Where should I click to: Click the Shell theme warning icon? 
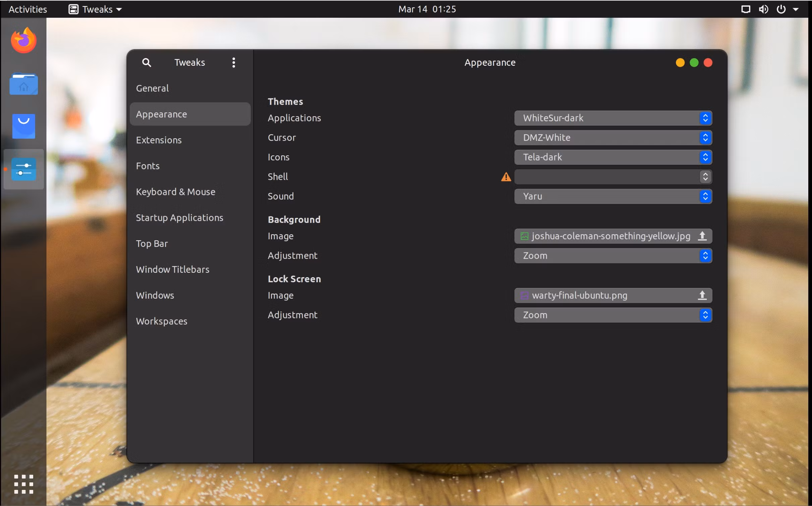coord(506,177)
